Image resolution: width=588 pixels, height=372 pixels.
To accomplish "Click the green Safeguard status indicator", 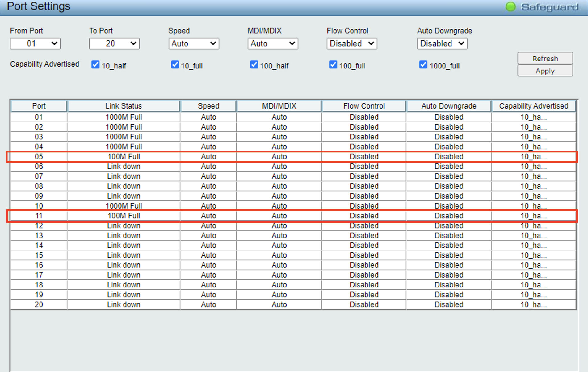I will (510, 7).
